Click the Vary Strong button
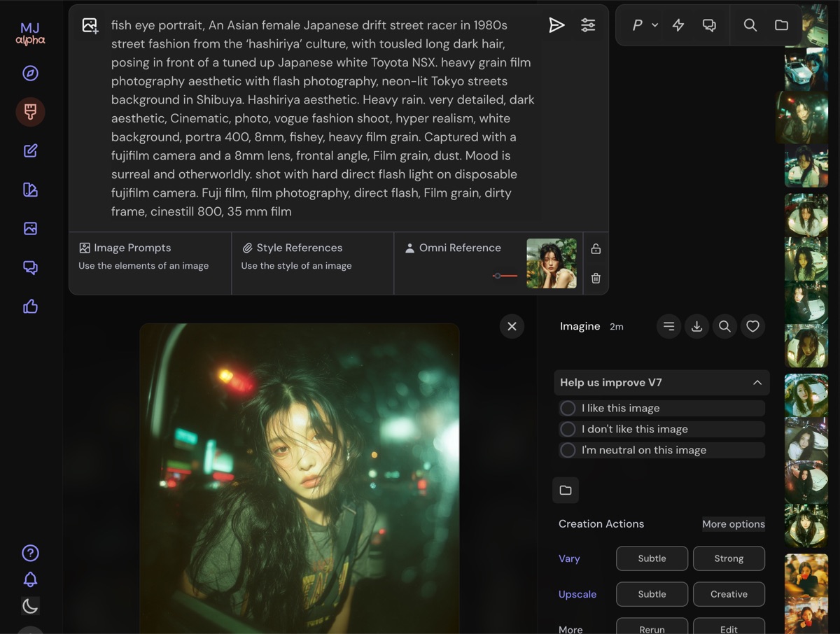This screenshot has width=840, height=634. (x=729, y=558)
